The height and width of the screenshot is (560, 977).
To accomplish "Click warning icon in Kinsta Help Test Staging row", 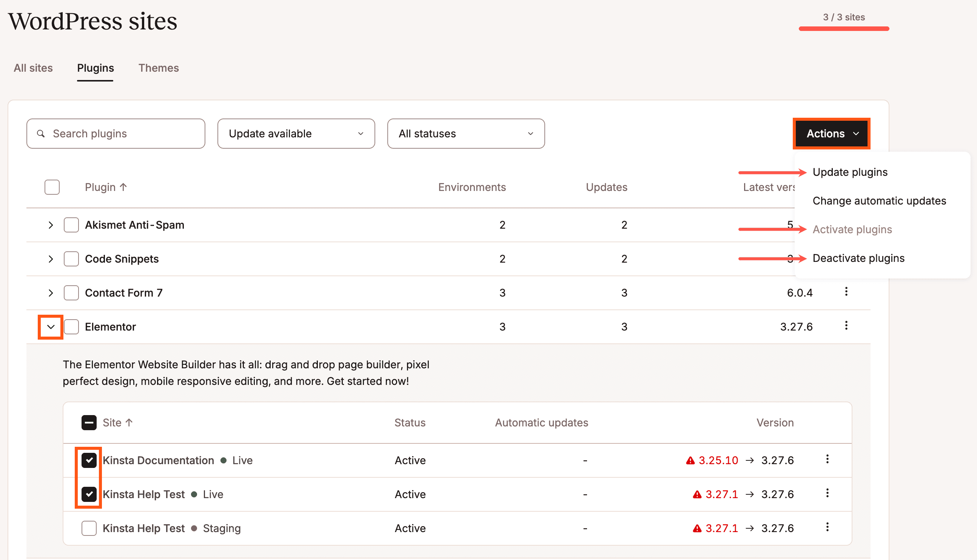I will coord(697,528).
